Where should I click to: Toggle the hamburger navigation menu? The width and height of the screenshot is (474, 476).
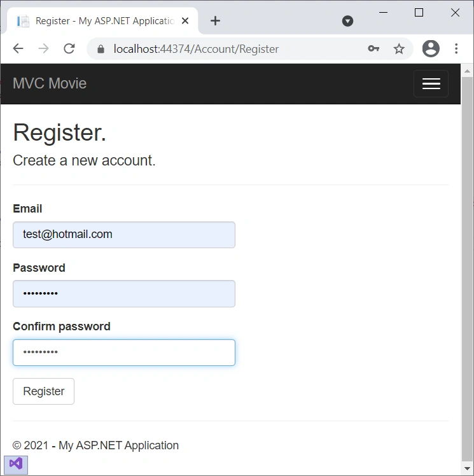(431, 83)
